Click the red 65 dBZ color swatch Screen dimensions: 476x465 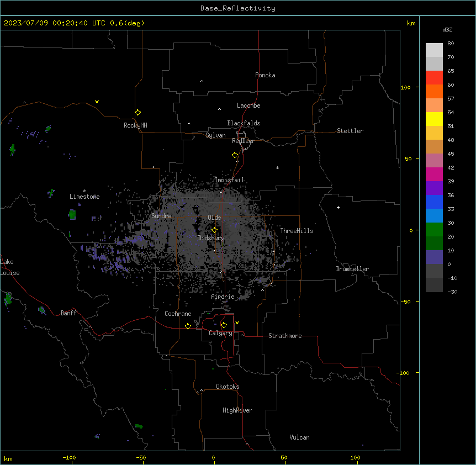pyautogui.click(x=434, y=77)
